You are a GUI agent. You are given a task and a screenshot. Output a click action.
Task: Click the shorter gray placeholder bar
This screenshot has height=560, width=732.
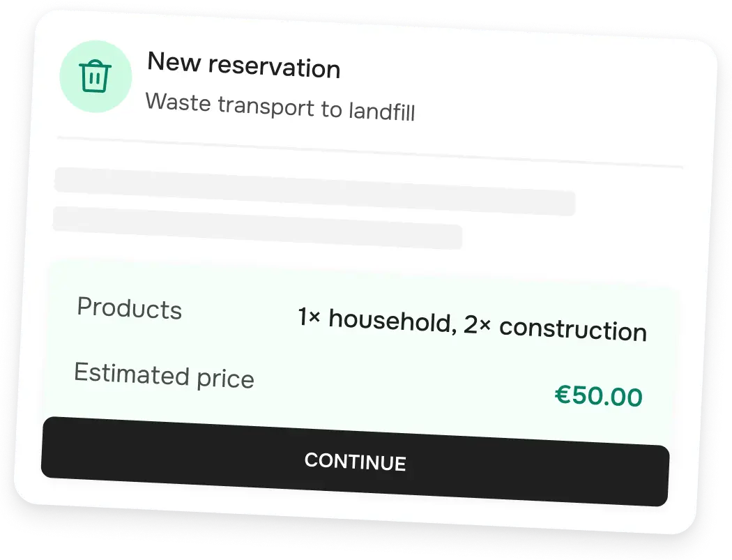[x=257, y=227]
